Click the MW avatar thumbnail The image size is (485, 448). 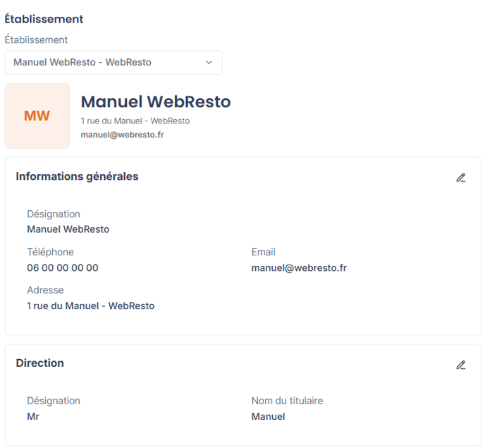[x=37, y=116]
